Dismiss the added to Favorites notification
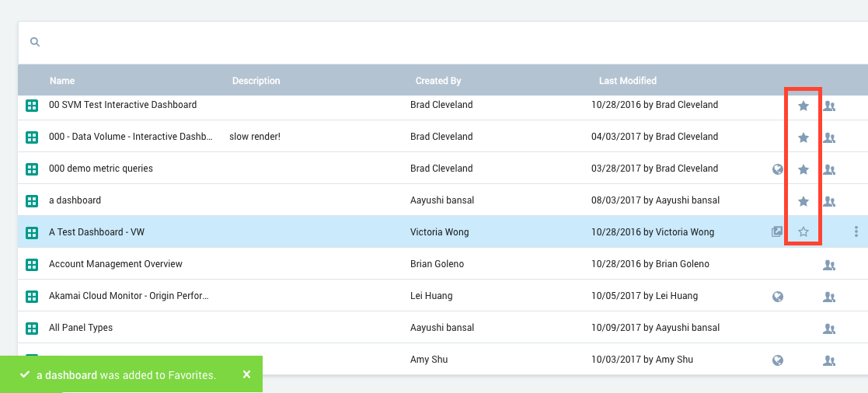868x393 pixels. pyautogui.click(x=246, y=374)
